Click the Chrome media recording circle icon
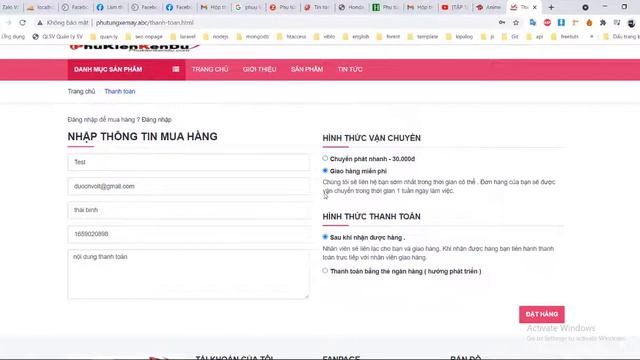 (585, 7)
